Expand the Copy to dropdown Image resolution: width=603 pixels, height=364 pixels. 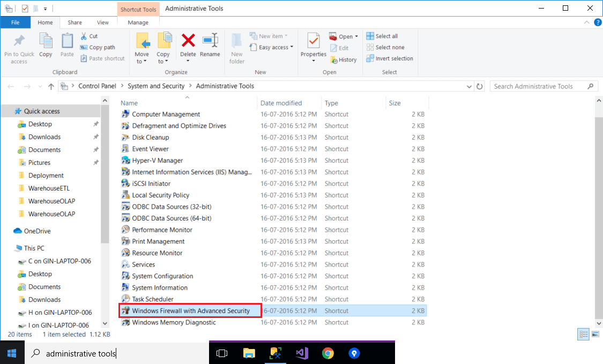(163, 58)
